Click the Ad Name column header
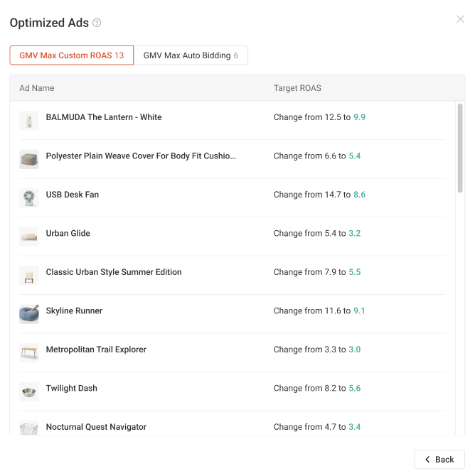 pos(37,88)
